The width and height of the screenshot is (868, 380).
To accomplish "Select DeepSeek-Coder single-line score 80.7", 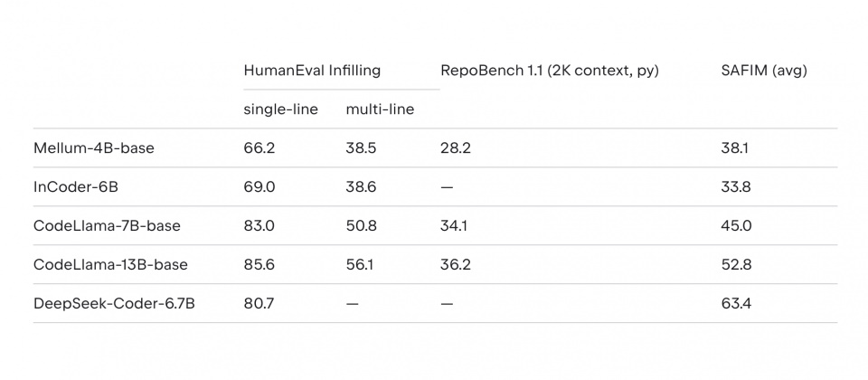I will (x=259, y=304).
